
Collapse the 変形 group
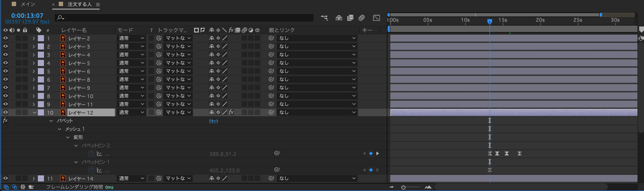[68, 137]
